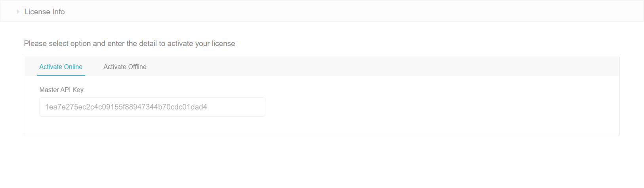
Task: Click the small arrow left of License Info
Action: click(18, 12)
